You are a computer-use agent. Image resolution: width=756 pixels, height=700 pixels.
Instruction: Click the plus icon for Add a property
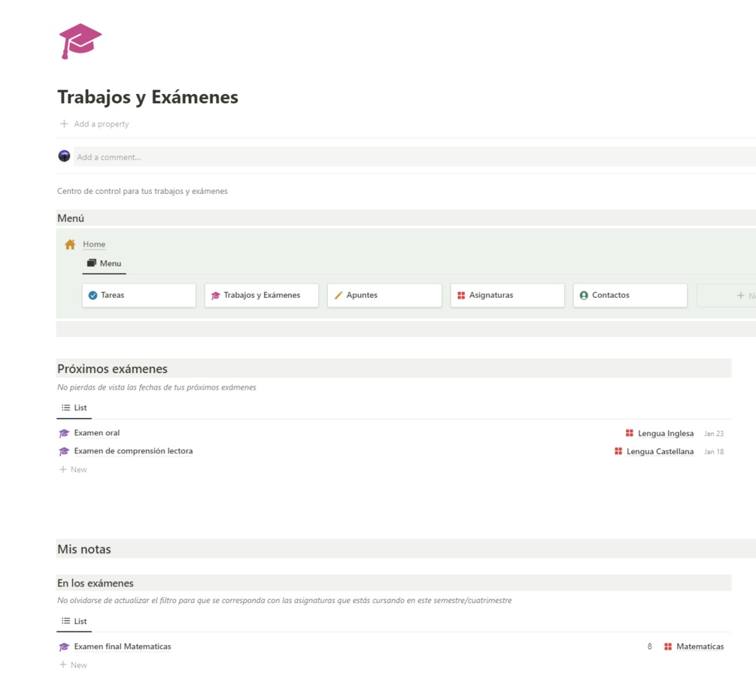(64, 124)
